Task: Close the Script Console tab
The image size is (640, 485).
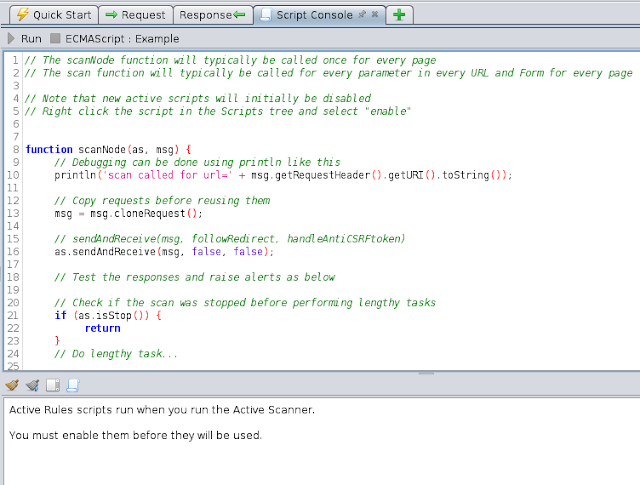Action: pos(373,15)
